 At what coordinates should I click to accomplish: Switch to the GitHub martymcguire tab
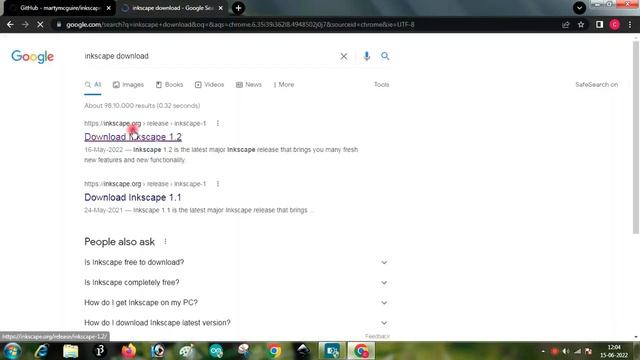59,8
